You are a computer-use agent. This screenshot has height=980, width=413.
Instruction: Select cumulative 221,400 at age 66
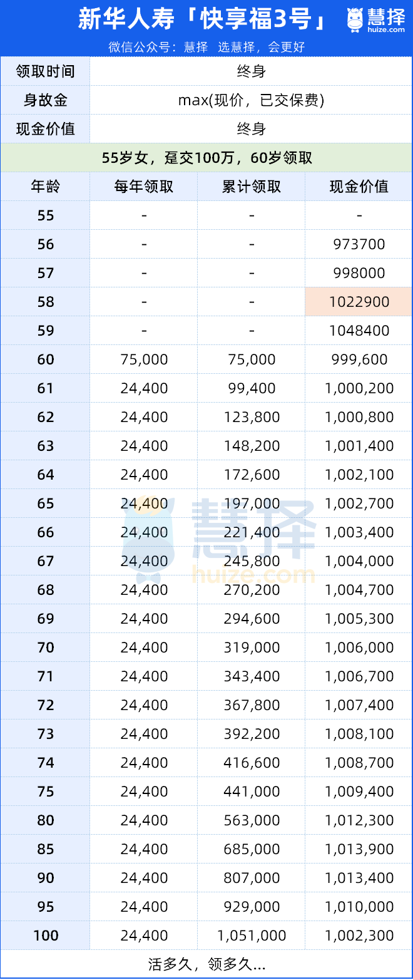tap(252, 532)
